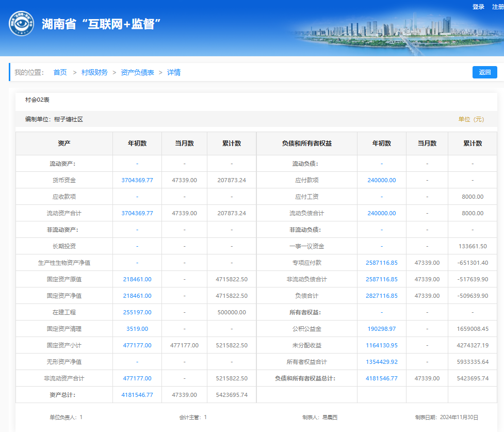
Task: Open the 登录 login link
Action: [x=478, y=7]
